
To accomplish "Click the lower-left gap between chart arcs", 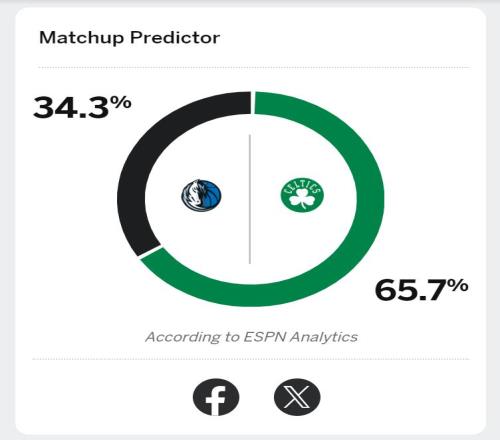I will (150, 252).
